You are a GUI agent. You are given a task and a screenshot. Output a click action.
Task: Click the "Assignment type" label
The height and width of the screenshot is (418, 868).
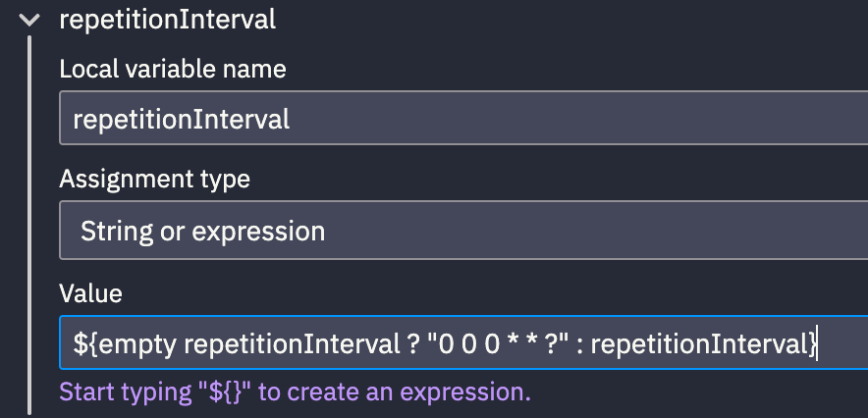click(154, 180)
